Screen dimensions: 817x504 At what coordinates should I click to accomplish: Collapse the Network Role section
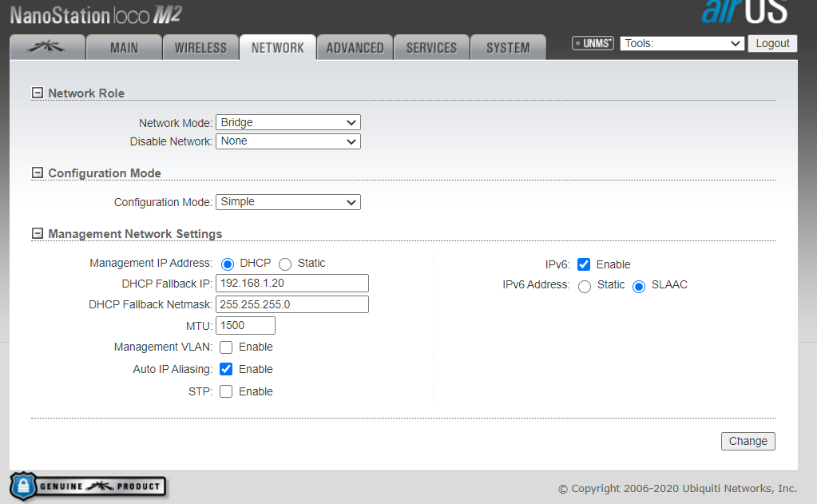37,93
